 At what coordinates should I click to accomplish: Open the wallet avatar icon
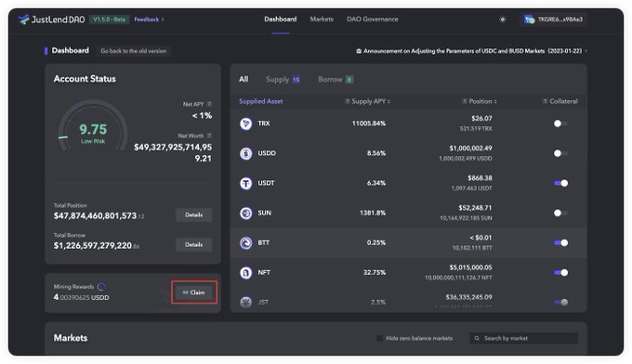click(529, 19)
